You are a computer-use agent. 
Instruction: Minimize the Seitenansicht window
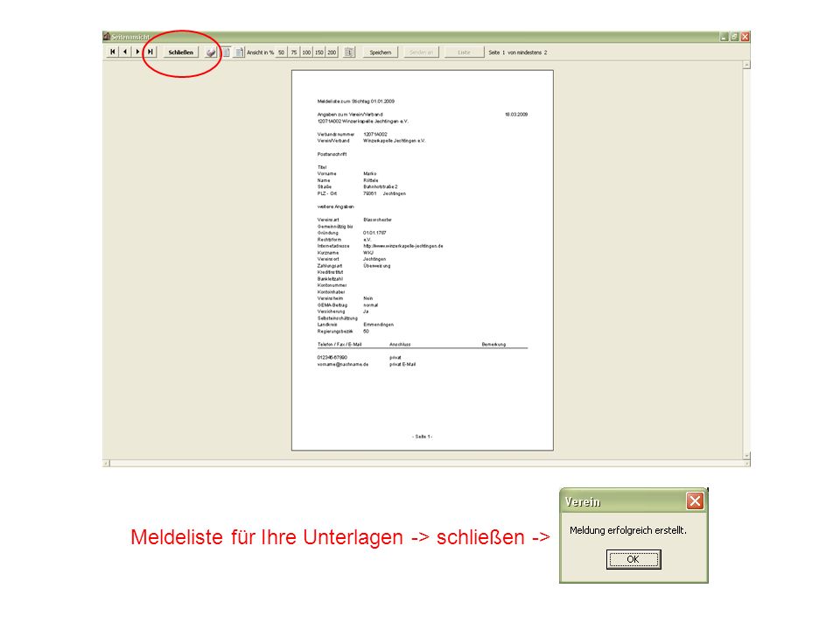pyautogui.click(x=724, y=37)
